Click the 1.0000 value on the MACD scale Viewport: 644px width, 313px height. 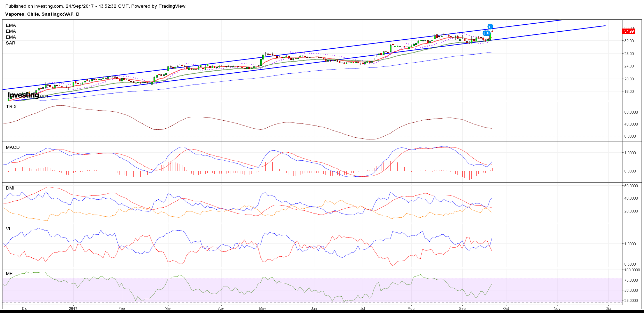630,153
